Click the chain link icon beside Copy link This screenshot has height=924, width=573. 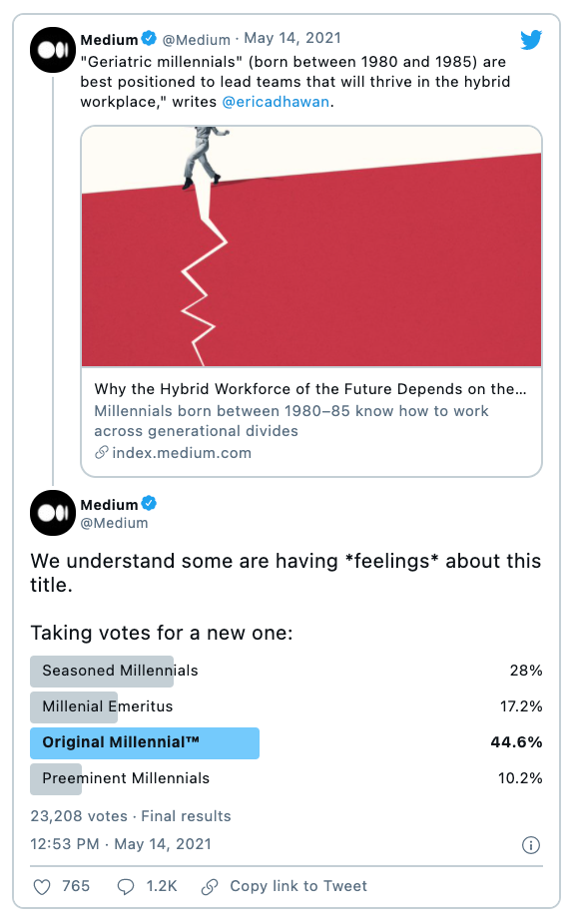[x=210, y=887]
